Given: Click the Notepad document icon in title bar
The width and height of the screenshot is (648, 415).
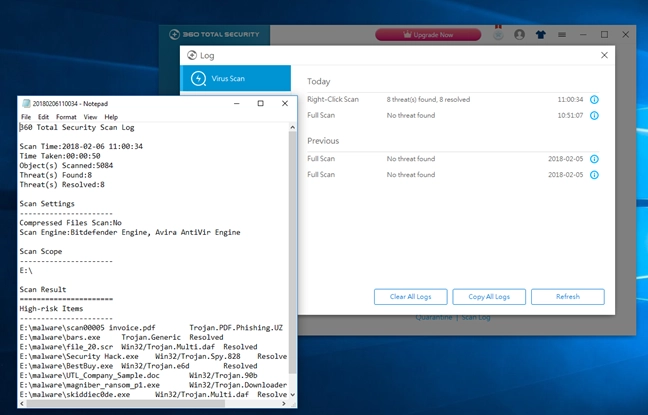Looking at the screenshot, I should pyautogui.click(x=26, y=103).
